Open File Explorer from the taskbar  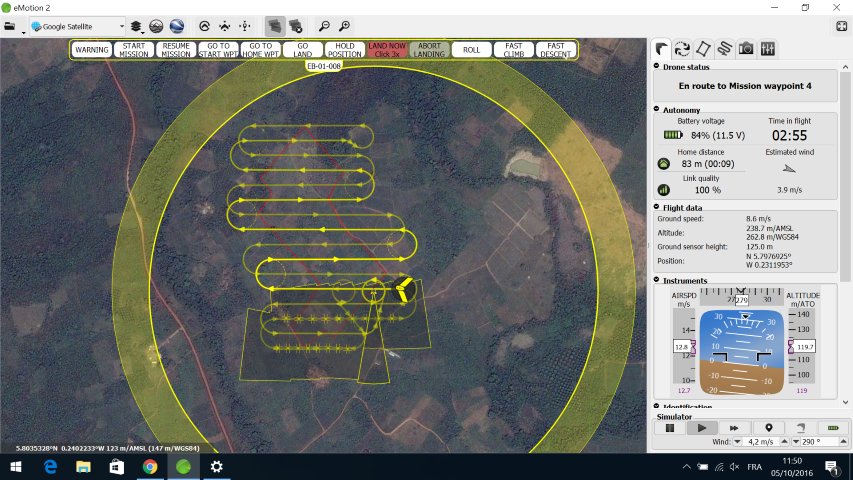(83, 467)
